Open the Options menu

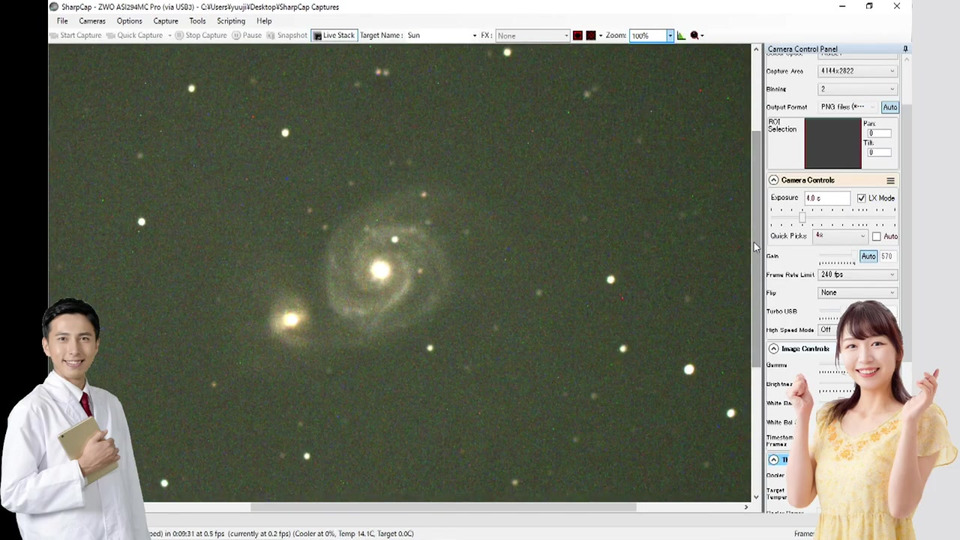(129, 21)
